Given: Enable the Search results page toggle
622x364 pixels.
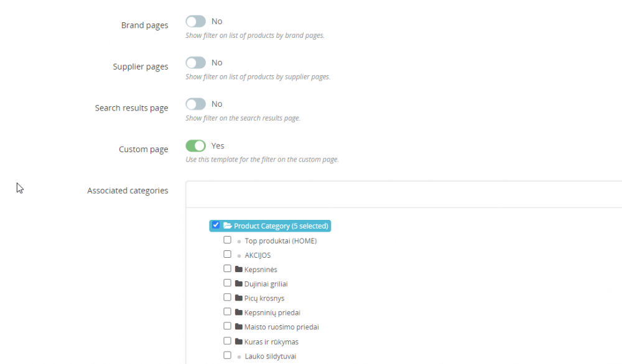Looking at the screenshot, I should [195, 103].
